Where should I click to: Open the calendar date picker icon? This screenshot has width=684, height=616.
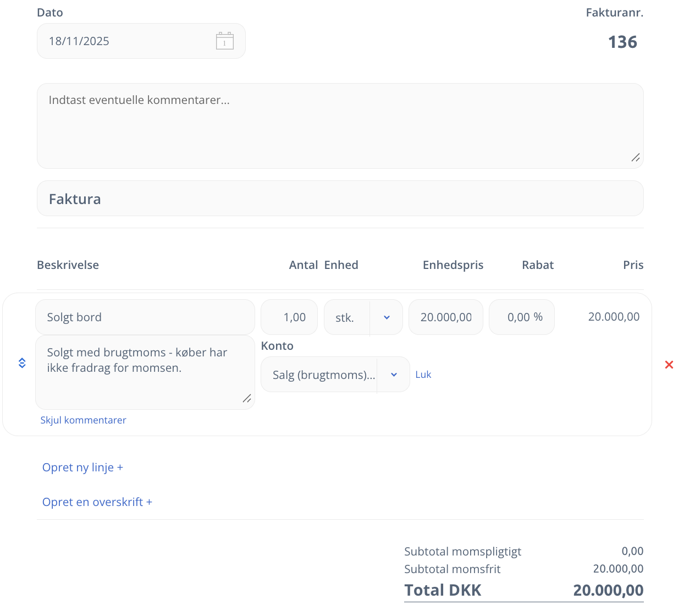pos(224,41)
